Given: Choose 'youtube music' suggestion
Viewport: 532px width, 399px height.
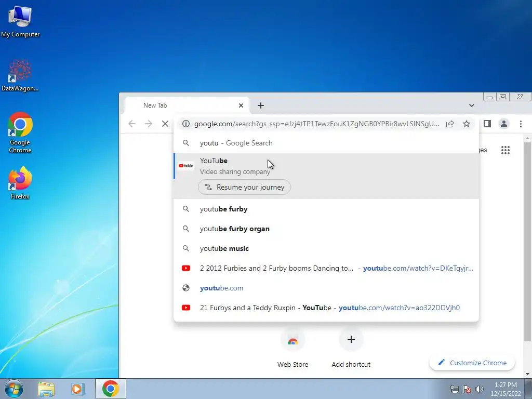Looking at the screenshot, I should [326, 248].
